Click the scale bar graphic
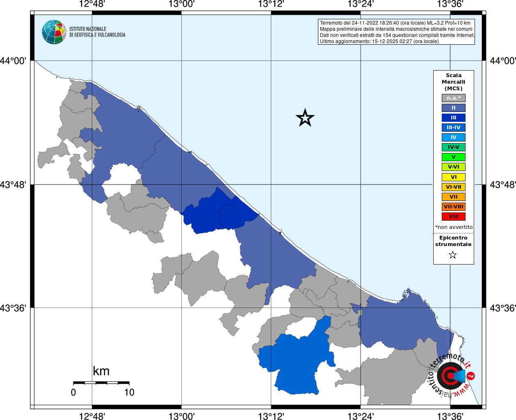Viewport: 516px width, 420px height. [101, 383]
